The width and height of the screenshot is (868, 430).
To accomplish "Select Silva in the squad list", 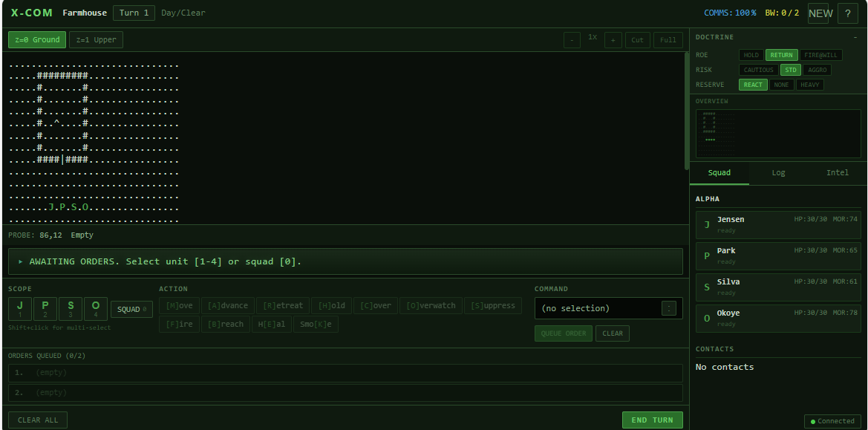I will (778, 287).
